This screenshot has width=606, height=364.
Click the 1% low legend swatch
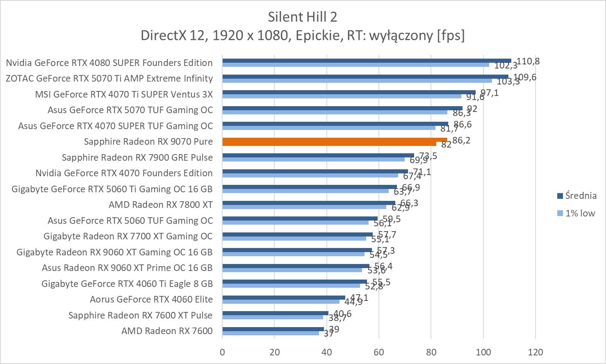tap(560, 213)
